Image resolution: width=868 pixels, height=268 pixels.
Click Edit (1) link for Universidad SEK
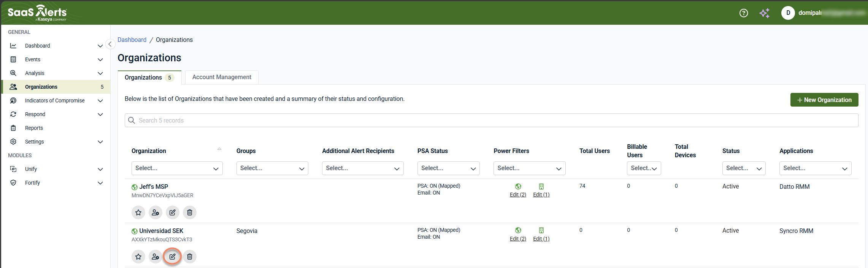click(x=541, y=239)
